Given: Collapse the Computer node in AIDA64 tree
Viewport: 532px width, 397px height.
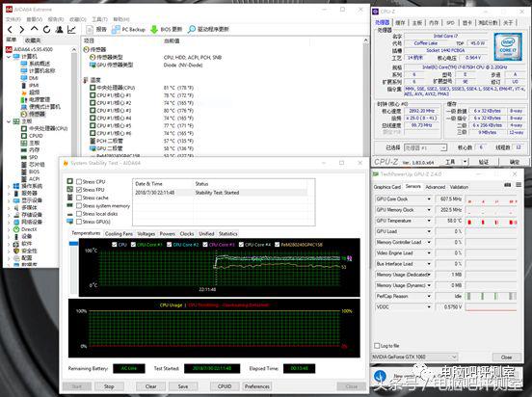Looking at the screenshot, I should 9,57.
